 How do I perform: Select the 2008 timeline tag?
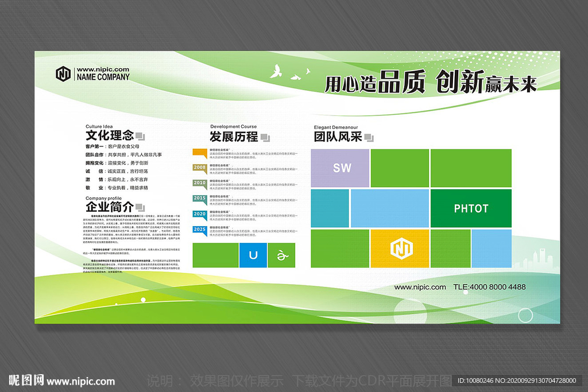point(200,169)
